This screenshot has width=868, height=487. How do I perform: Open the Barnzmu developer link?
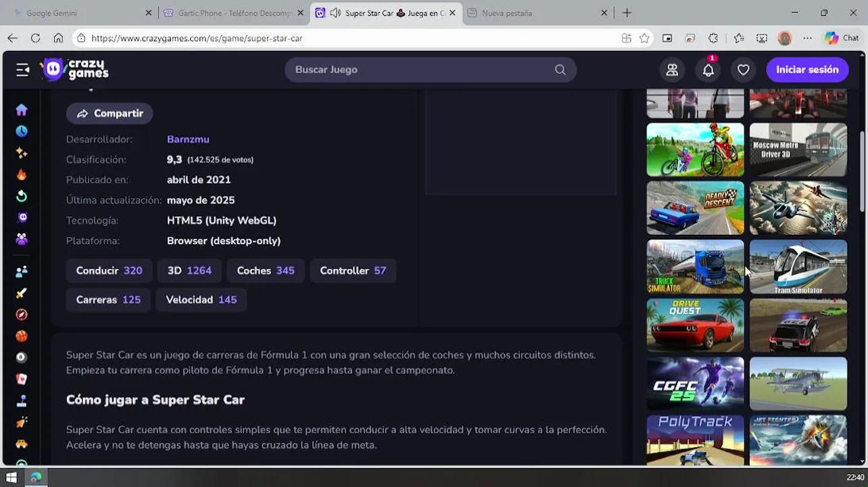coord(188,139)
